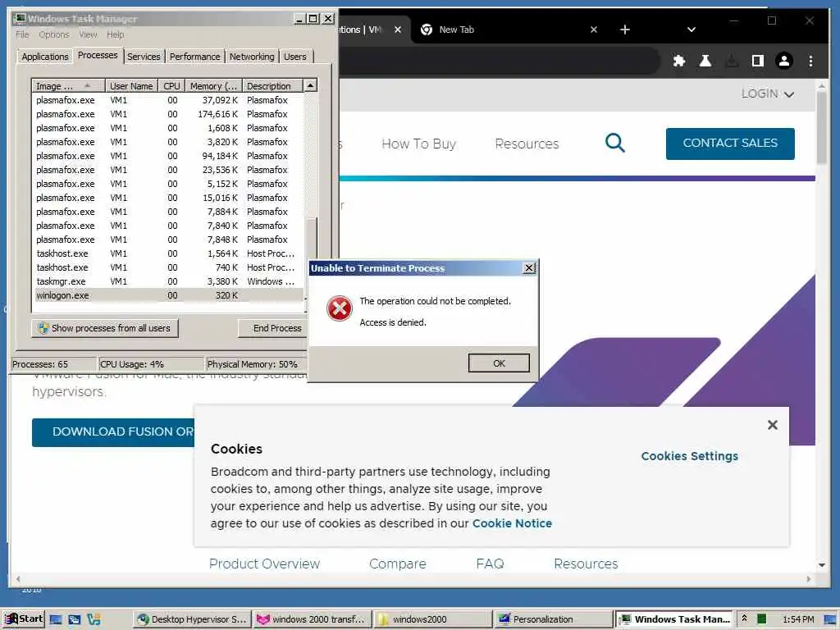840x630 pixels.
Task: Close the New Tab browser tab
Action: pos(594,30)
